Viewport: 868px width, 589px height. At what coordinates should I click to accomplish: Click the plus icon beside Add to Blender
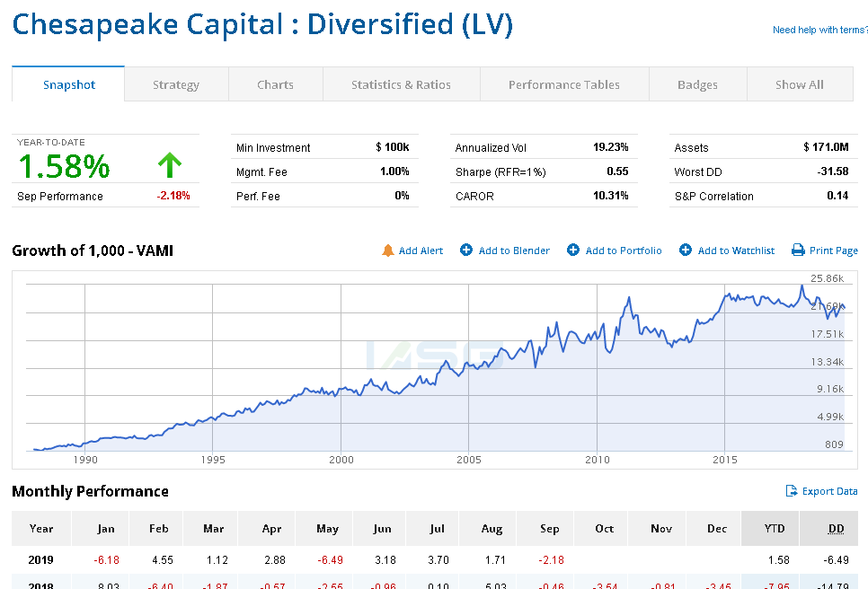click(466, 250)
